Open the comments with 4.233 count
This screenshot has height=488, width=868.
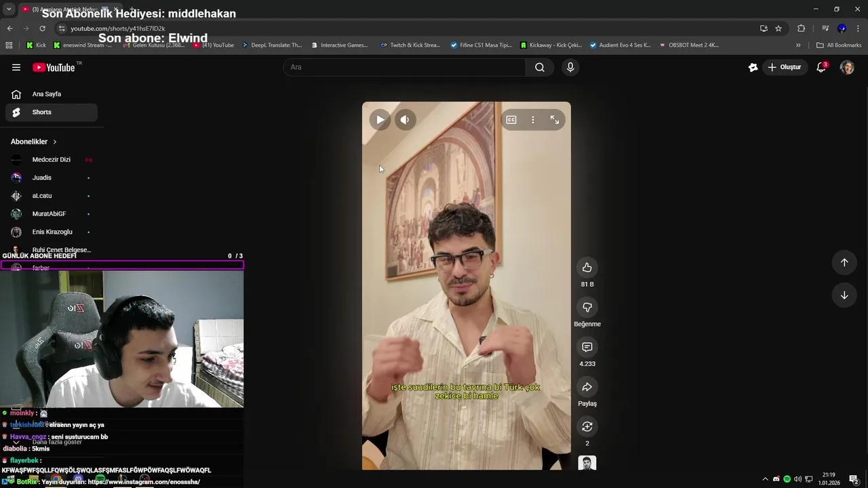tap(587, 347)
